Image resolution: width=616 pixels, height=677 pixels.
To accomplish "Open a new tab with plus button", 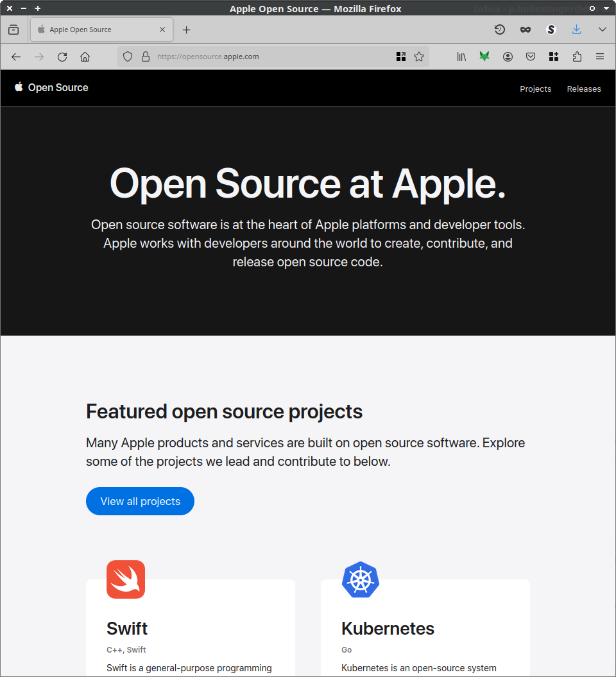I will (x=186, y=30).
